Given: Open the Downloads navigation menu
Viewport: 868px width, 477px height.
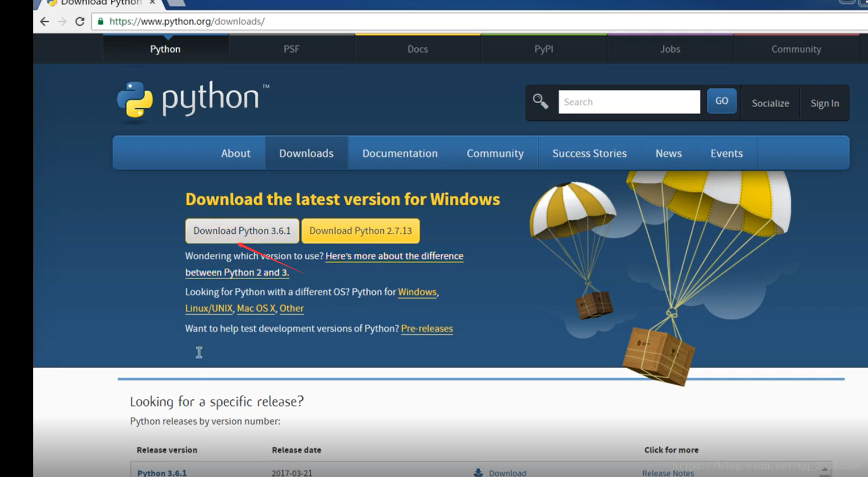Looking at the screenshot, I should coord(306,153).
